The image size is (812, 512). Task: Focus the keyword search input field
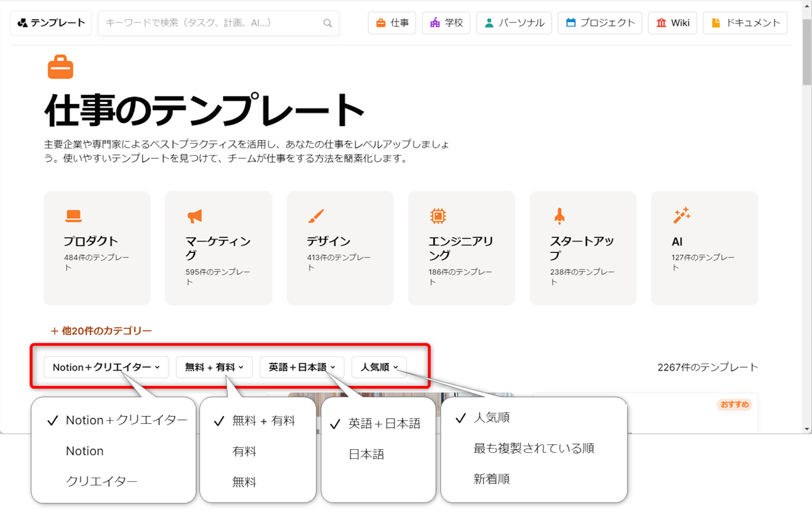[210, 23]
